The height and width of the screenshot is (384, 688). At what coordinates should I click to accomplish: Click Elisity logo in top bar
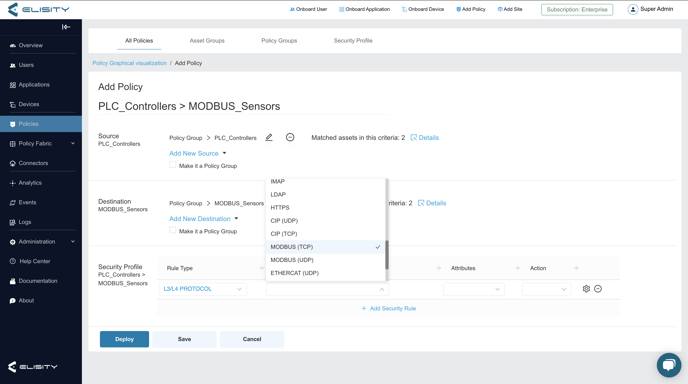click(39, 9)
